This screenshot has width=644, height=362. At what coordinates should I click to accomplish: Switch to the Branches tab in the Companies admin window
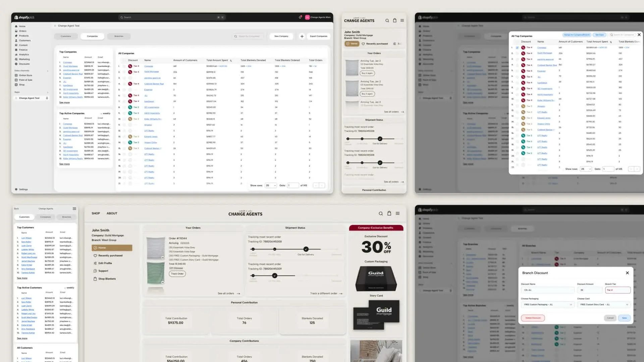pos(119,36)
